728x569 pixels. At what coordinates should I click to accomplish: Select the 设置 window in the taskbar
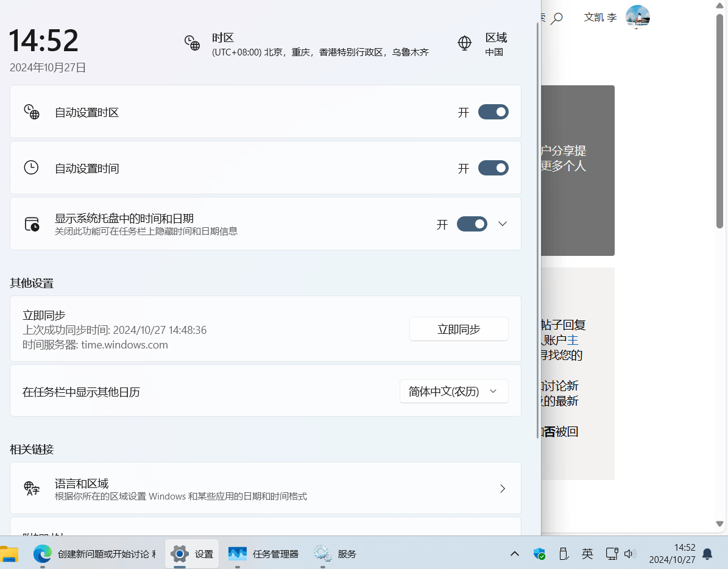tap(192, 554)
